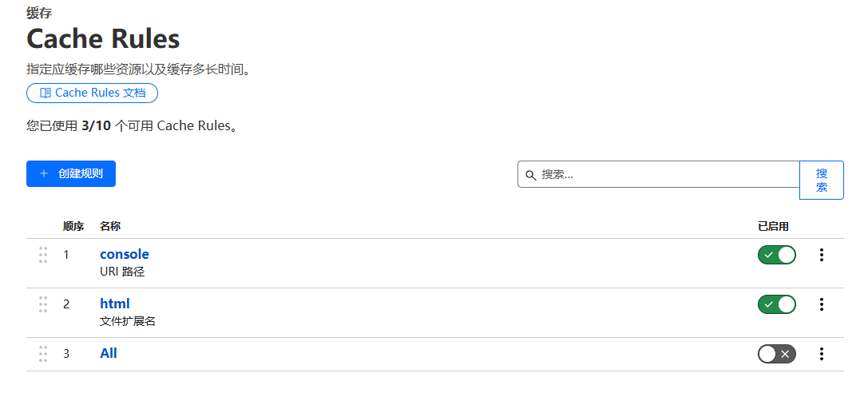Disable the console rule toggle
This screenshot has height=405, width=868.
[776, 255]
